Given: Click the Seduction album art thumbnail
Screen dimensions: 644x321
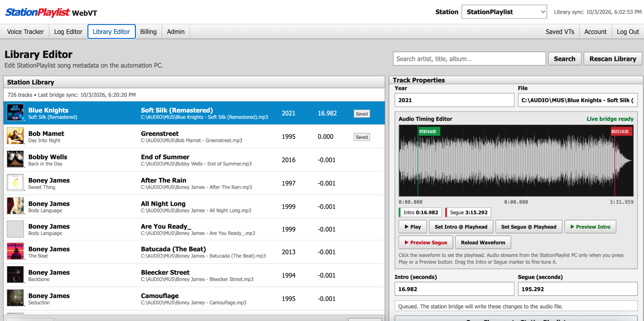Looking at the screenshot, I should coord(15,298).
